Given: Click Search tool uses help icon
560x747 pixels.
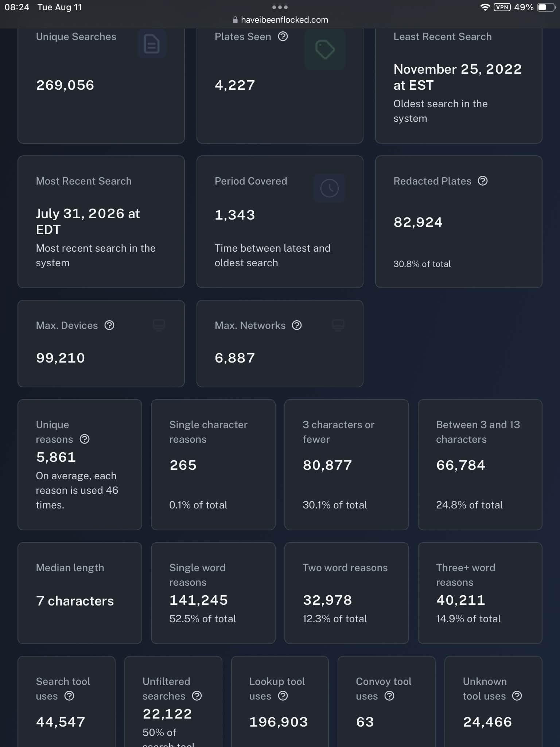Looking at the screenshot, I should click(69, 696).
